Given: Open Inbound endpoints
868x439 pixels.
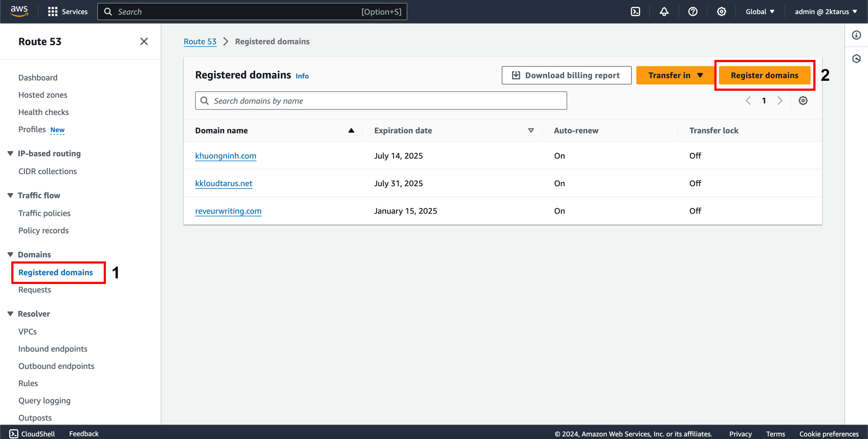Looking at the screenshot, I should pos(53,349).
